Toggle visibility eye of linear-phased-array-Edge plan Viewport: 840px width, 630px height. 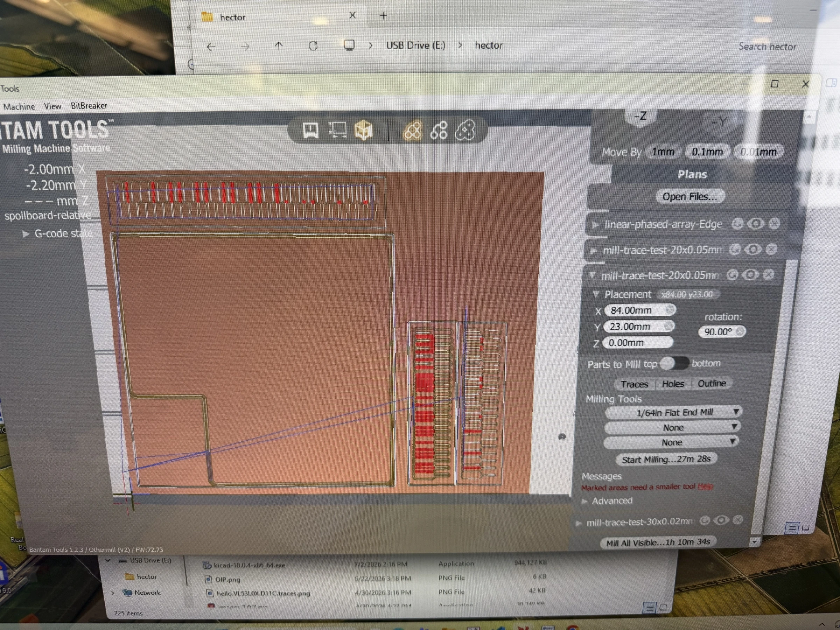pyautogui.click(x=756, y=224)
